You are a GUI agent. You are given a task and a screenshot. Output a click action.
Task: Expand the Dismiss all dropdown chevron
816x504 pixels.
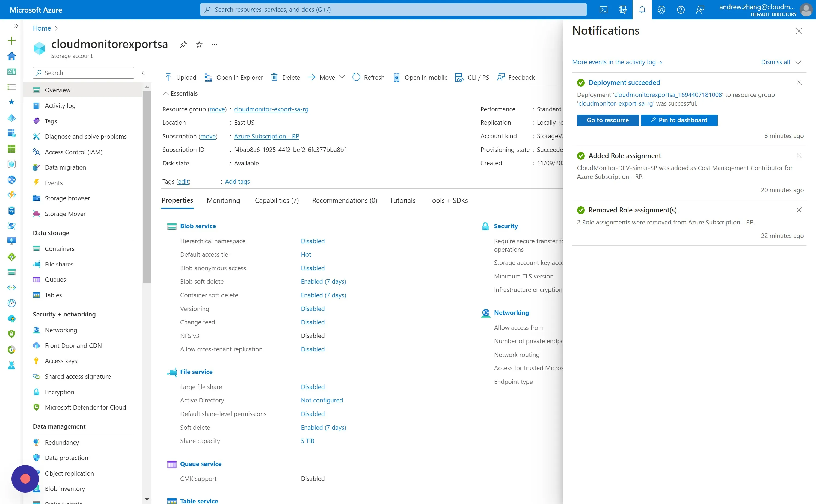798,62
